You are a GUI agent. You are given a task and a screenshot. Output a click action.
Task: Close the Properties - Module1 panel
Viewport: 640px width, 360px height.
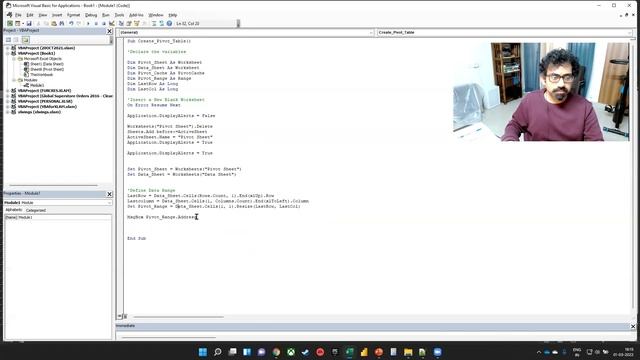[109, 194]
